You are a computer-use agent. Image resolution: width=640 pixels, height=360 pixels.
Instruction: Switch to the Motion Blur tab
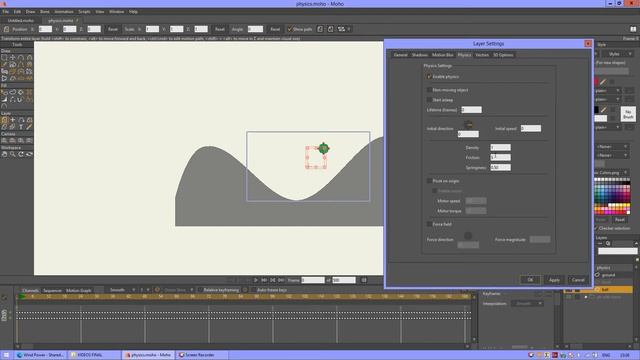442,55
